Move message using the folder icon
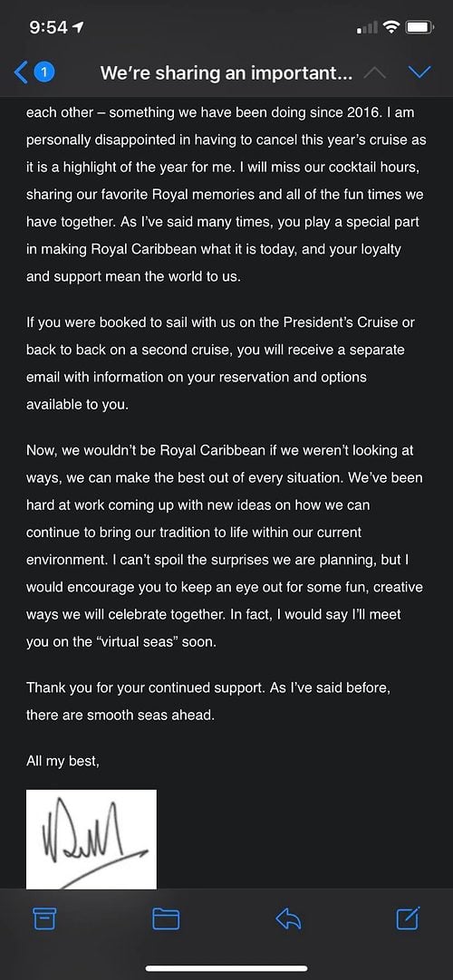Viewport: 453px width, 980px height. click(166, 918)
